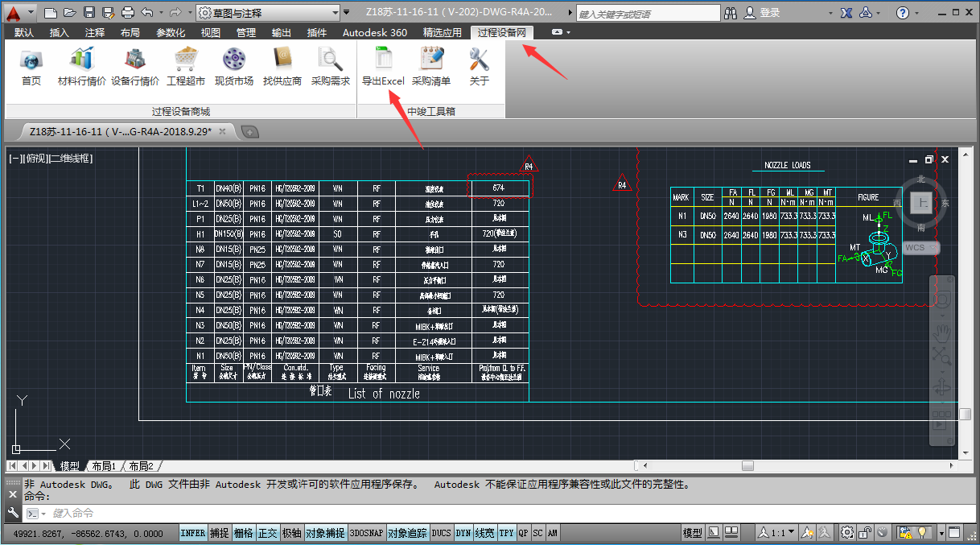Toggle 3DOSNAP in status bar
The height and width of the screenshot is (545, 980).
click(366, 533)
